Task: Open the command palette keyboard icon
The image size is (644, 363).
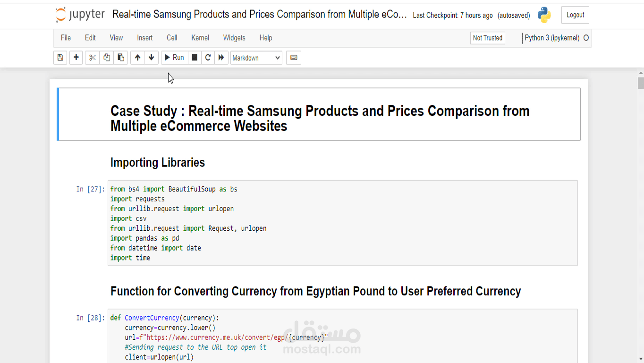Action: (294, 58)
